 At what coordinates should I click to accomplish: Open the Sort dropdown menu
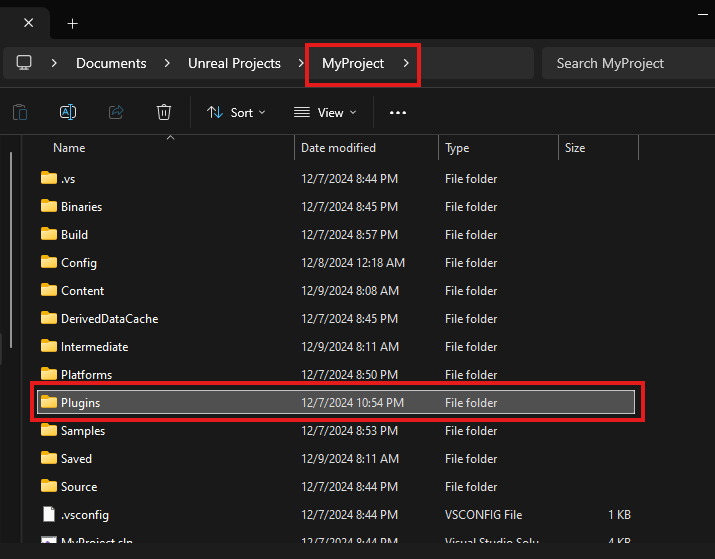click(236, 113)
